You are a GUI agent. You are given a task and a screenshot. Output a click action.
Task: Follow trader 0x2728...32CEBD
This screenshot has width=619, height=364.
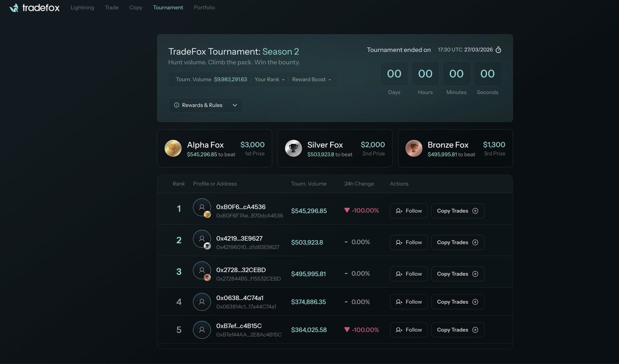point(409,274)
